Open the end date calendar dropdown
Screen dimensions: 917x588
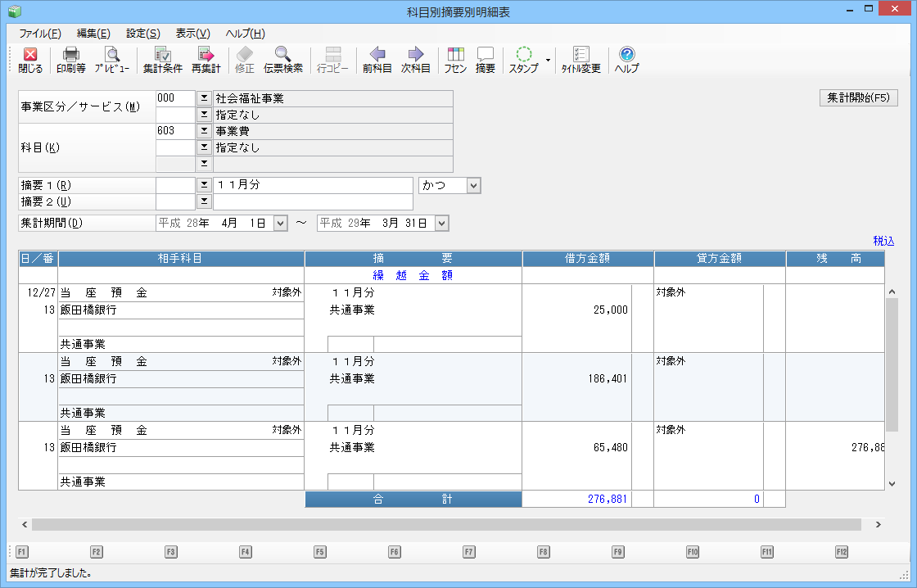pyautogui.click(x=442, y=223)
